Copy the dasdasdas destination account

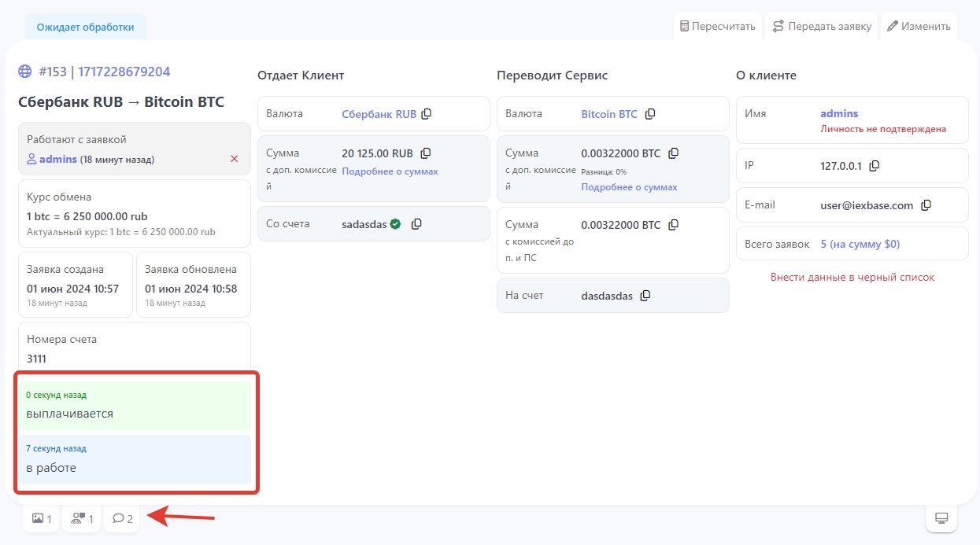[x=645, y=296]
